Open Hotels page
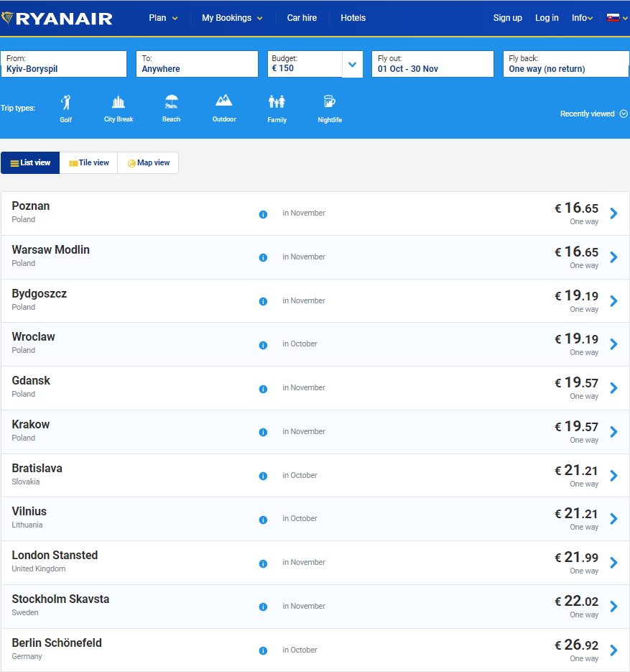The image size is (630, 672). click(x=353, y=18)
